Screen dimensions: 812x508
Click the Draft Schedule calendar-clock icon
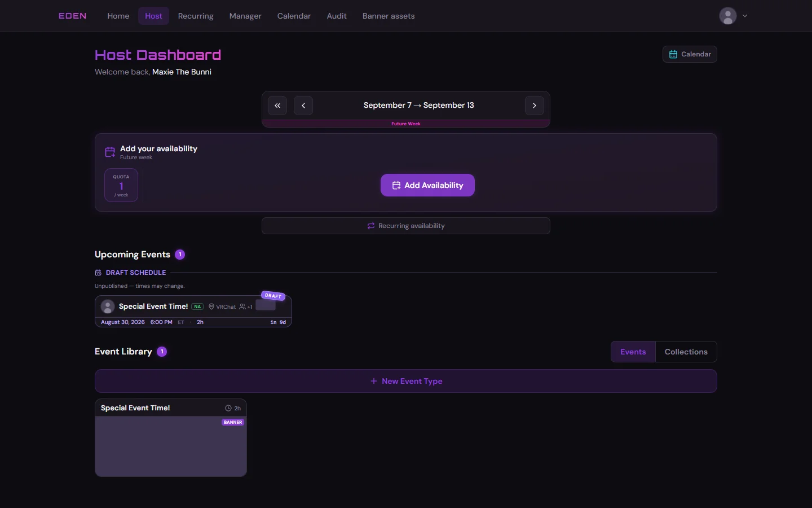(x=98, y=273)
